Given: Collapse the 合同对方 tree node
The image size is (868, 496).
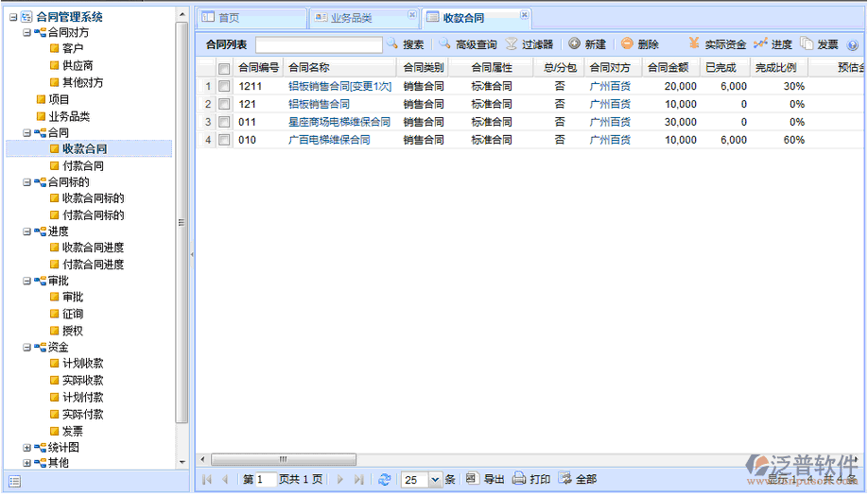Looking at the screenshot, I should 26,32.
